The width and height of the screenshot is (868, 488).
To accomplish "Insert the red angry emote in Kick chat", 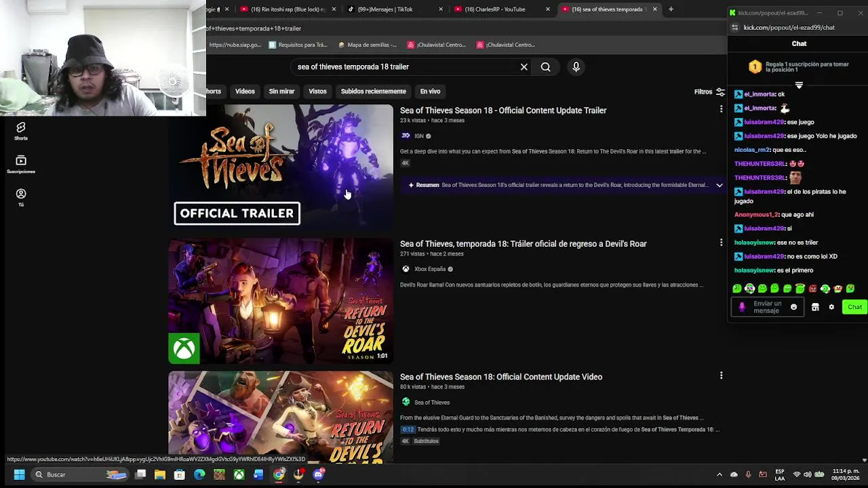I will click(x=812, y=289).
